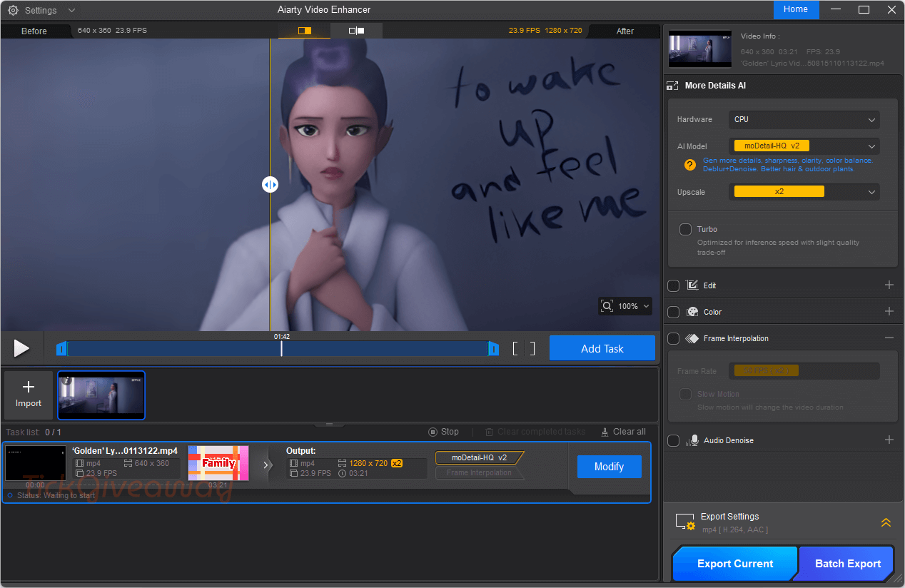Click the Stop task button

443,432
